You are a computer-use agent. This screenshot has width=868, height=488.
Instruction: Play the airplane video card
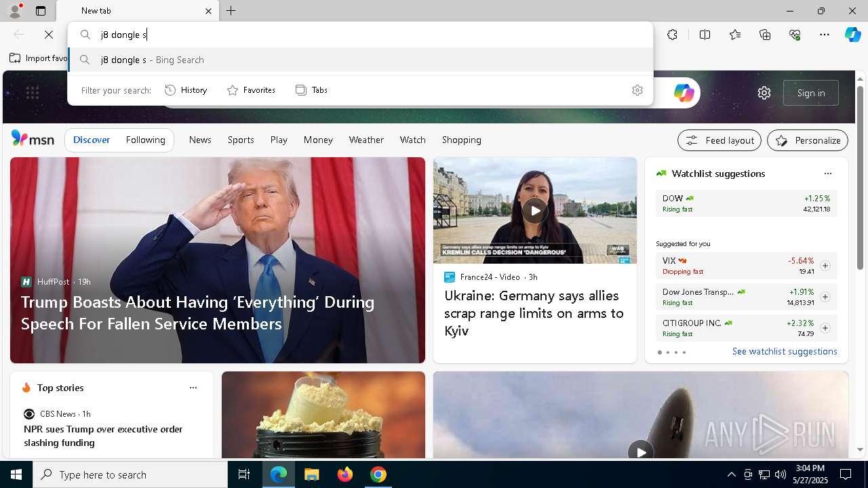(641, 451)
